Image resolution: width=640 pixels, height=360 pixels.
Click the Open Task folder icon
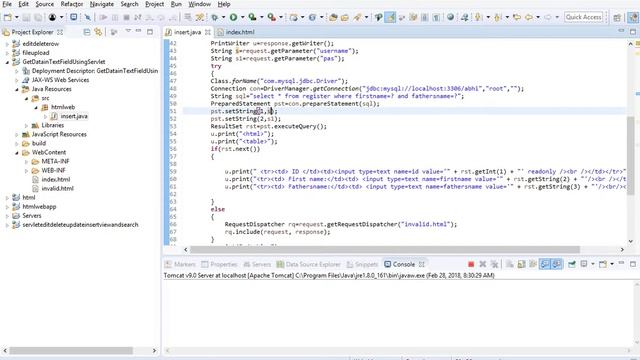(345, 17)
